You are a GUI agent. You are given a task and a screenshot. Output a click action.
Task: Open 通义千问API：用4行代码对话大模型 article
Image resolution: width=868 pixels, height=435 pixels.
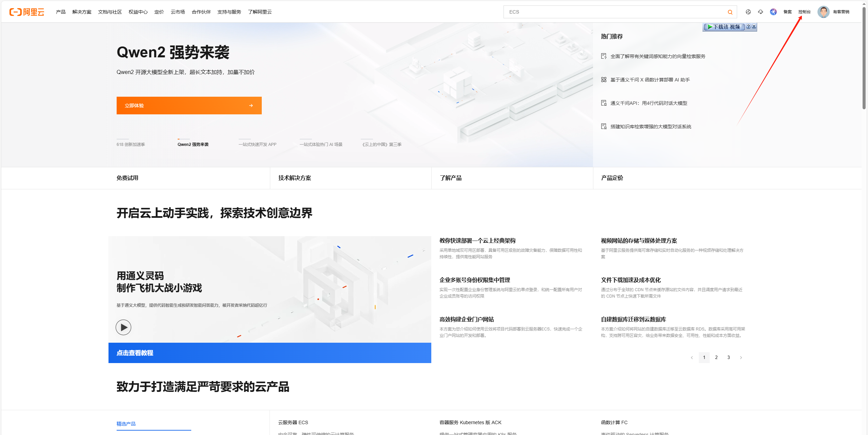649,103
